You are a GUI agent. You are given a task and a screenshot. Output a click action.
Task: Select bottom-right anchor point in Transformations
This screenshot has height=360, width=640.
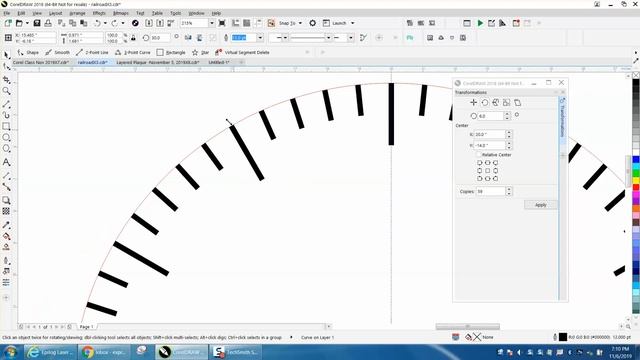(495, 178)
